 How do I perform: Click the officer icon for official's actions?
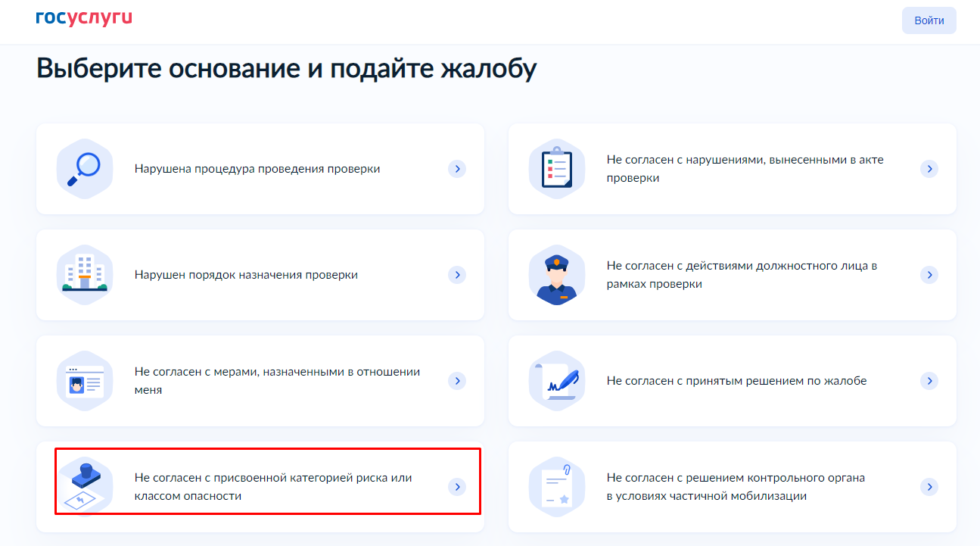coord(557,275)
